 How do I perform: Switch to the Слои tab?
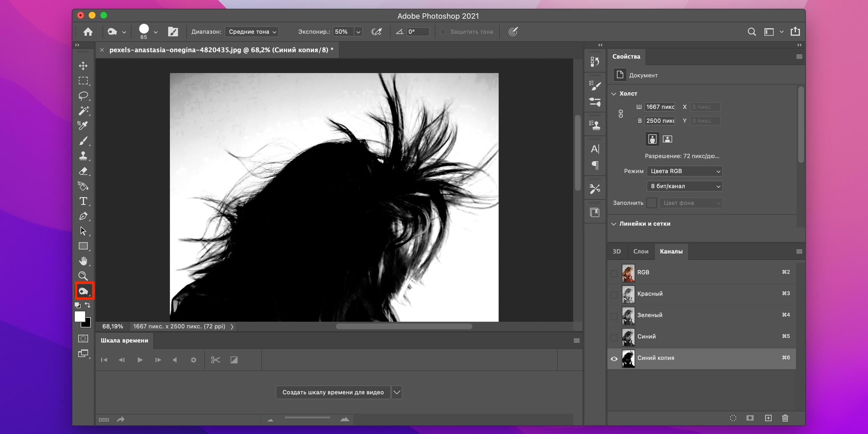pos(641,251)
